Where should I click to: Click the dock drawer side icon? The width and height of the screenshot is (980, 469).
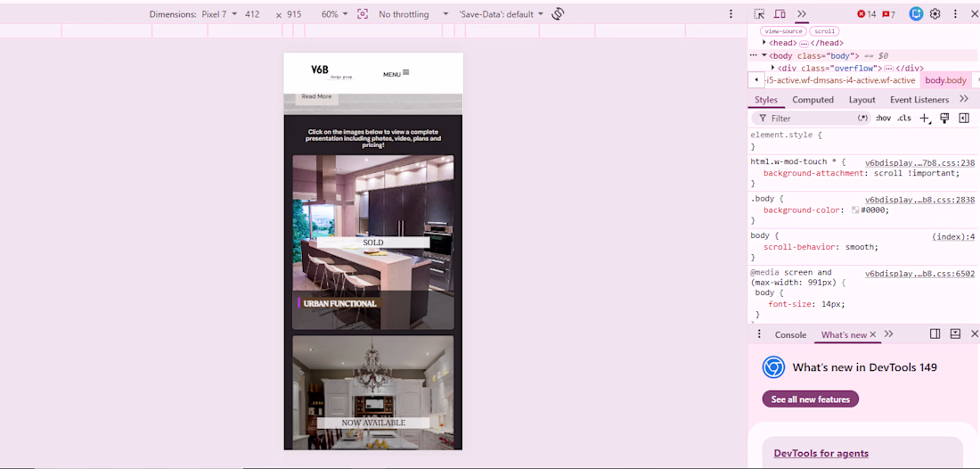click(935, 334)
